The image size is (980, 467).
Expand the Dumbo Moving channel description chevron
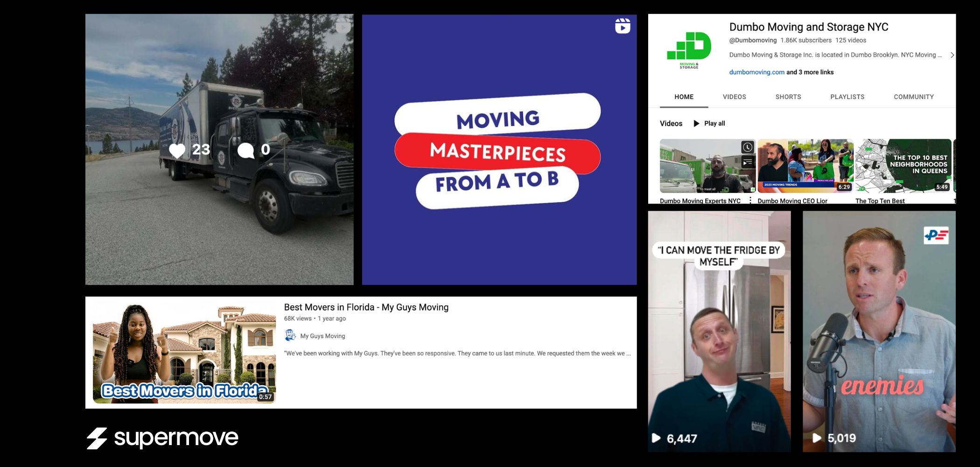coord(952,55)
